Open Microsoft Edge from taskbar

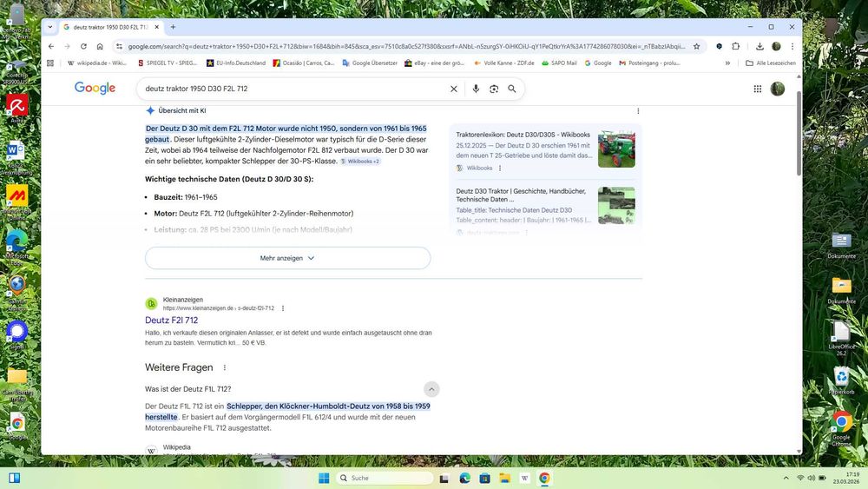point(464,478)
